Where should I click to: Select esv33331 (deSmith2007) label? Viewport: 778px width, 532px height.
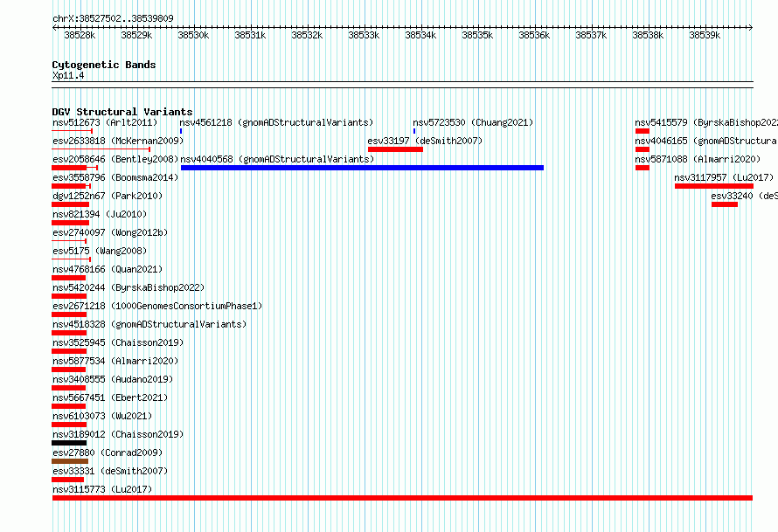click(x=110, y=471)
